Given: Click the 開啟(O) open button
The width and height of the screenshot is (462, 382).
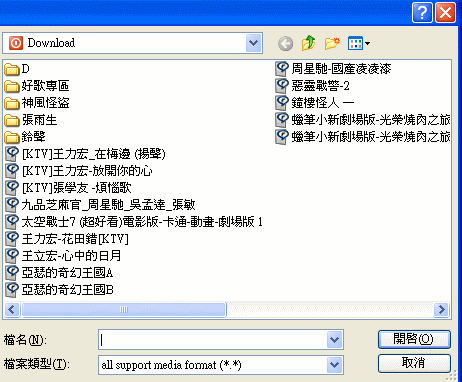Looking at the screenshot, I should (x=414, y=339).
